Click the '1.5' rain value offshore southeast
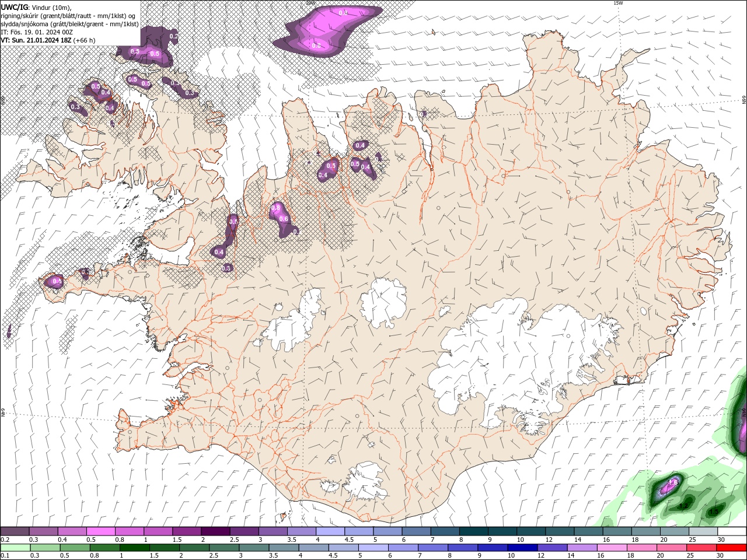 pyautogui.click(x=713, y=512)
